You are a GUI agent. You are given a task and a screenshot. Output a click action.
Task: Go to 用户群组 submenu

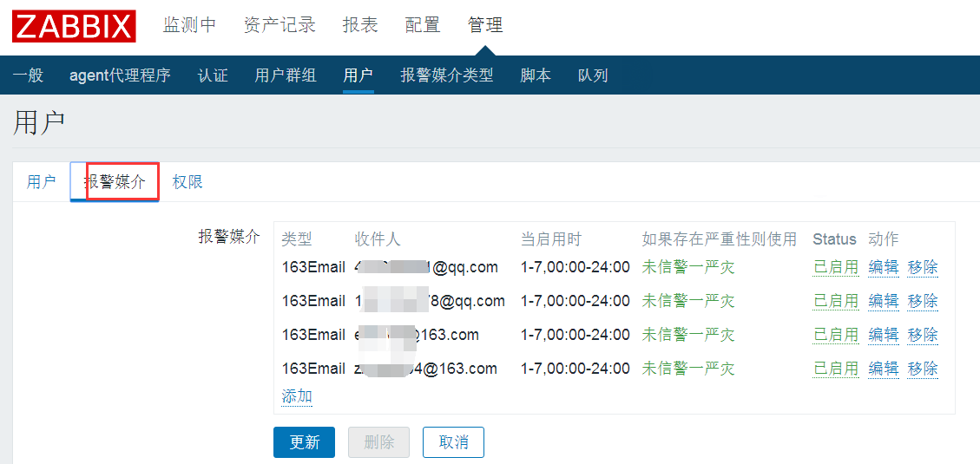point(286,75)
